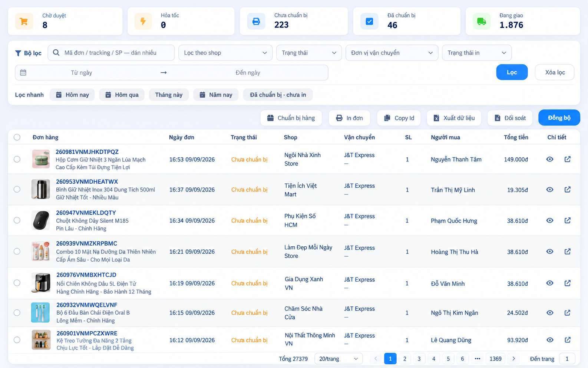This screenshot has height=368, width=588.
Task: Click the Copy Id button
Action: tap(399, 118)
